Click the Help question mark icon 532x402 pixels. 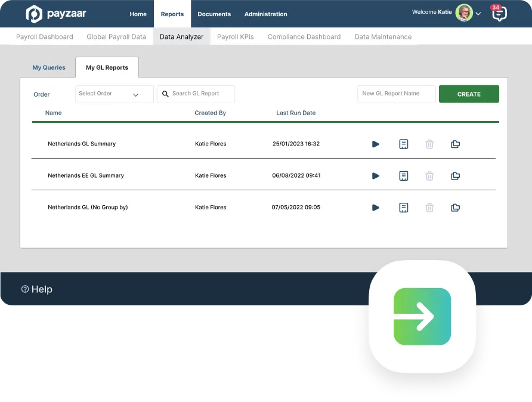24,289
